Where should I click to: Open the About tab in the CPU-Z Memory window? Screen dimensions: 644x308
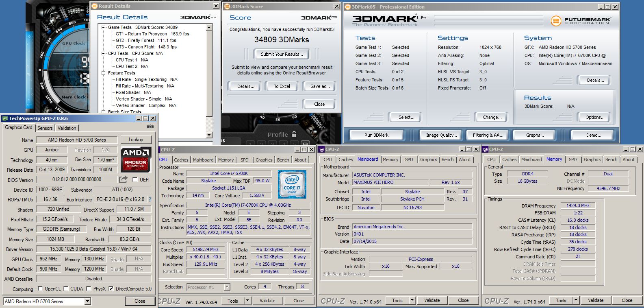(629, 159)
